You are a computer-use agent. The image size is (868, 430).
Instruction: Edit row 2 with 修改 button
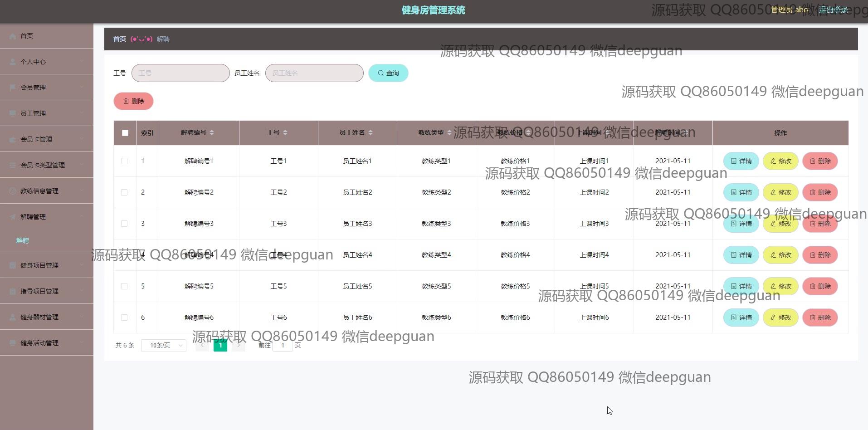tap(780, 192)
